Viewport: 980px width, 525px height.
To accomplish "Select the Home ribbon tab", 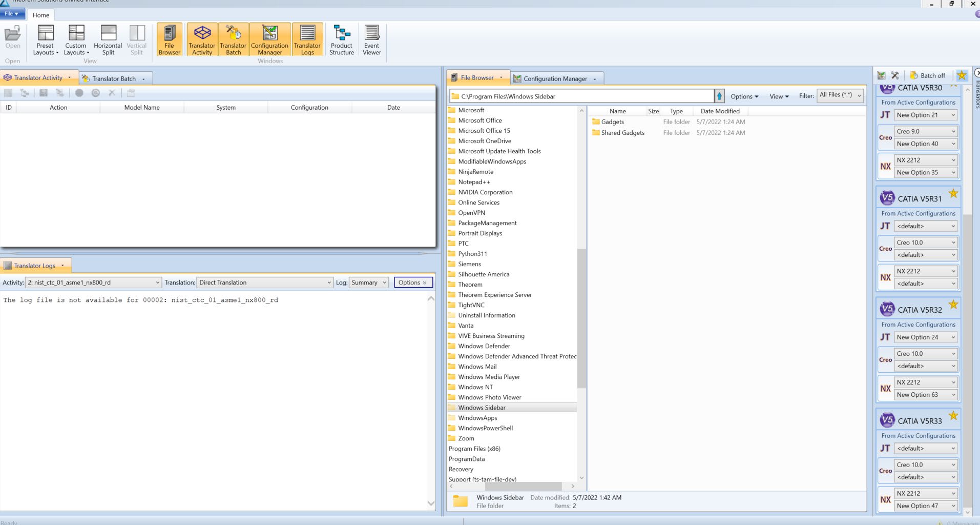I will tap(41, 15).
